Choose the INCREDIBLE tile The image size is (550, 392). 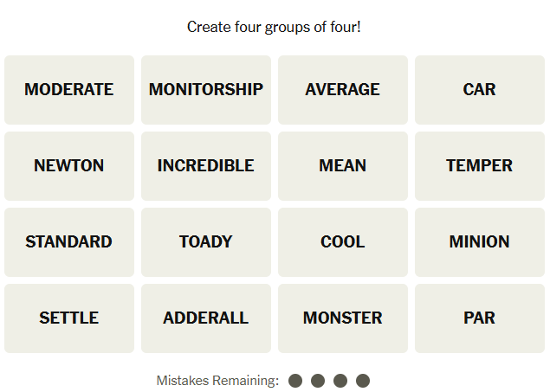pyautogui.click(x=206, y=166)
